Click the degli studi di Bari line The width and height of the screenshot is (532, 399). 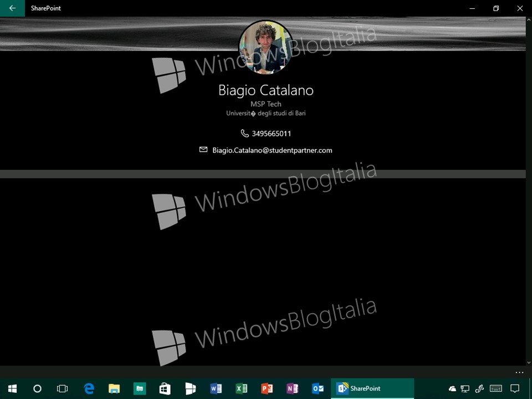pyautogui.click(x=266, y=113)
